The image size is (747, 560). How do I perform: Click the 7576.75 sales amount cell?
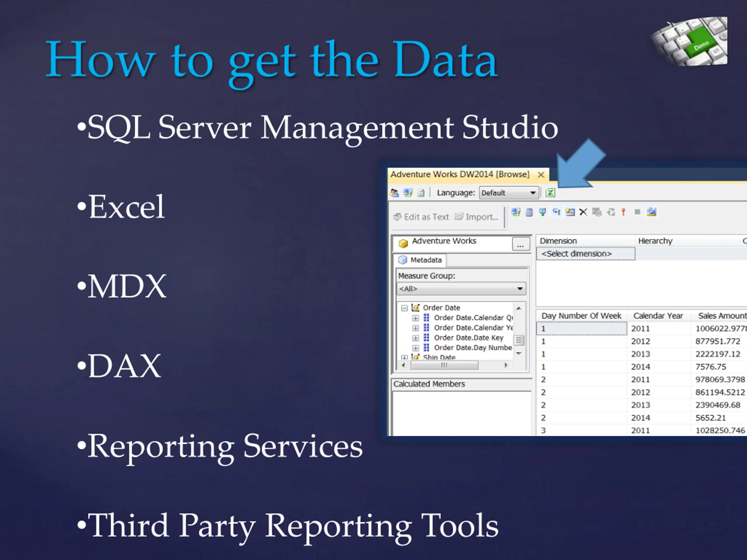719,367
